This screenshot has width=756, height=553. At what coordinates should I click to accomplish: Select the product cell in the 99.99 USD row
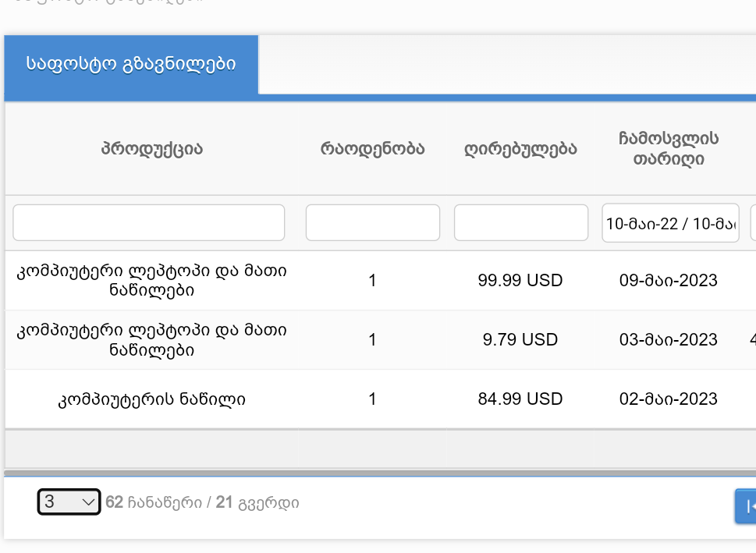point(151,280)
